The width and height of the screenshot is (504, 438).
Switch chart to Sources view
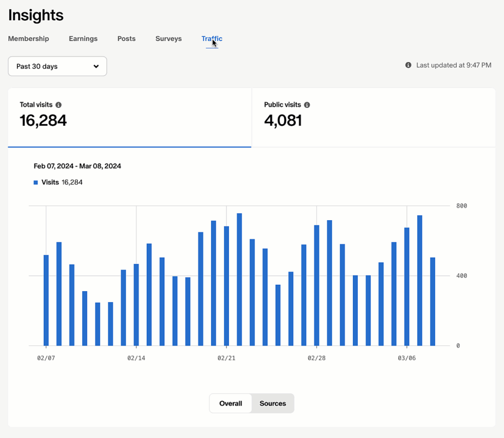pyautogui.click(x=273, y=404)
